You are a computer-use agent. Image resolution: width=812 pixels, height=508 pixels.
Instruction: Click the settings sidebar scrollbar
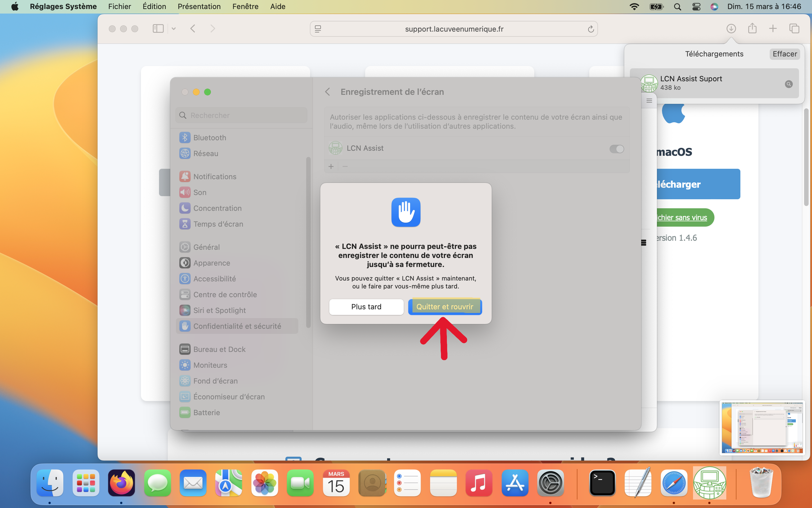pos(308,242)
